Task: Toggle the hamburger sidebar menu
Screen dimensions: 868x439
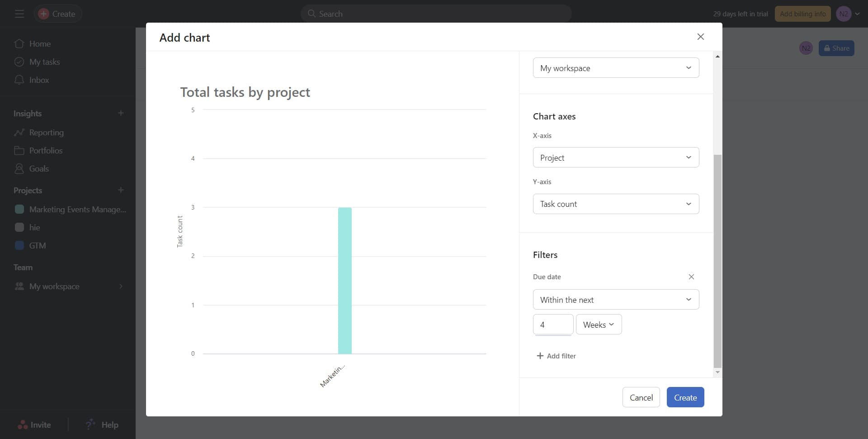Action: point(19,14)
